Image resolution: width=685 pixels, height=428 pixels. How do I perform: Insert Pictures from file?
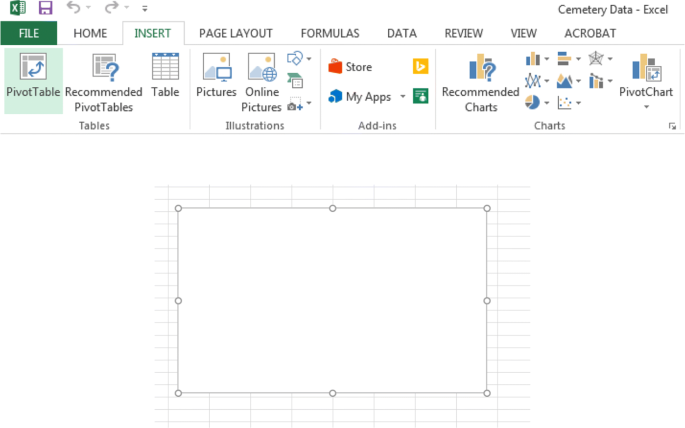point(216,75)
